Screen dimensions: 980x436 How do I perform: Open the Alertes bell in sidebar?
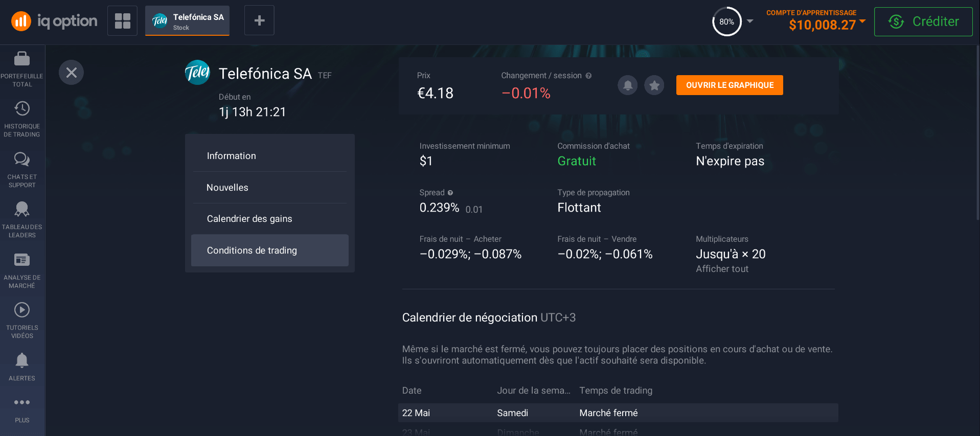(22, 366)
